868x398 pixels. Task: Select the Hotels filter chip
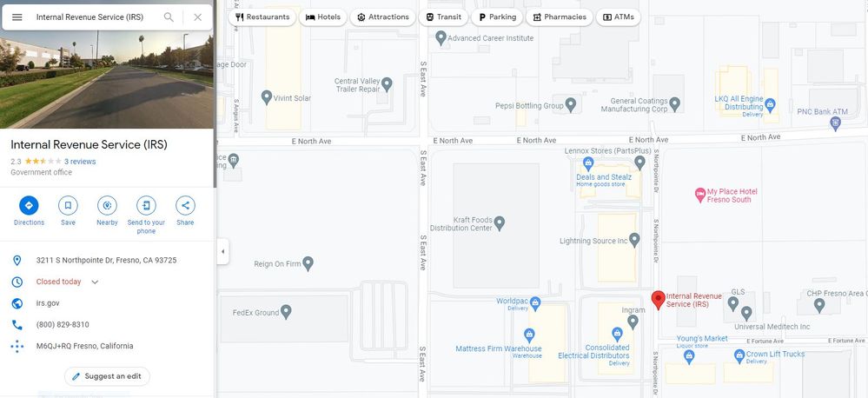click(x=322, y=17)
